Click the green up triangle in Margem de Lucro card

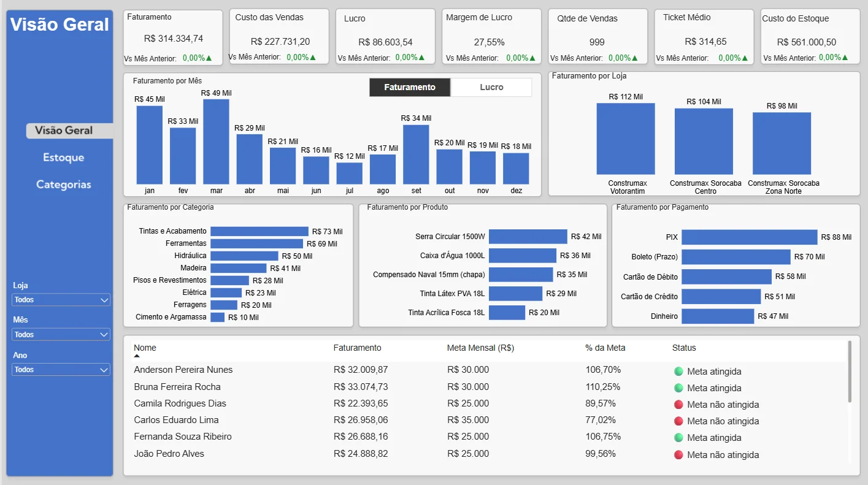click(532, 58)
